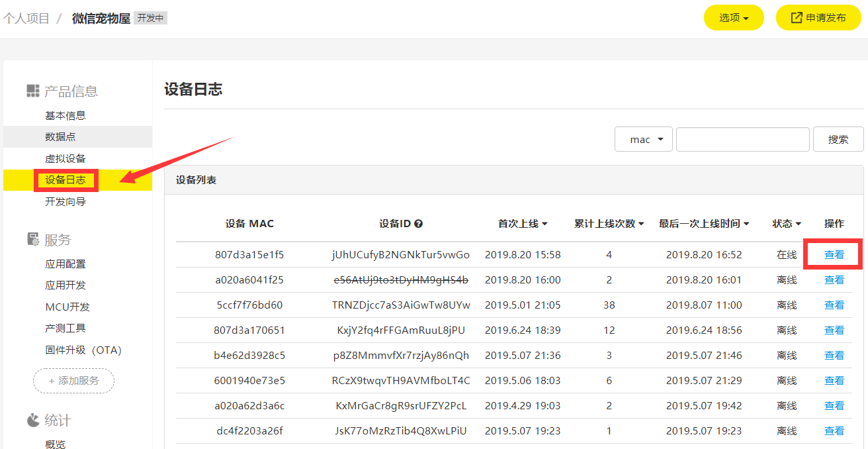
Task: Select 数据点 in the sidebar
Action: (60, 136)
